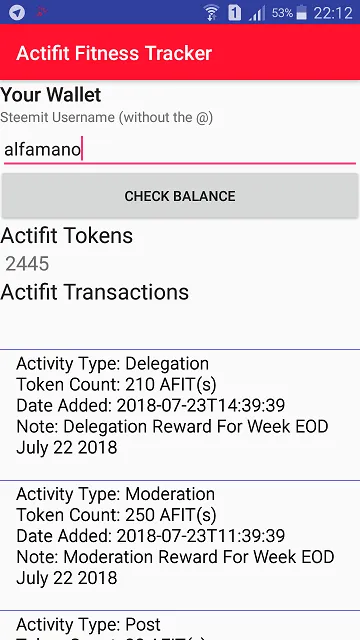The image size is (360, 640).
Task: Tap the 53% battery percentage text
Action: (x=282, y=13)
